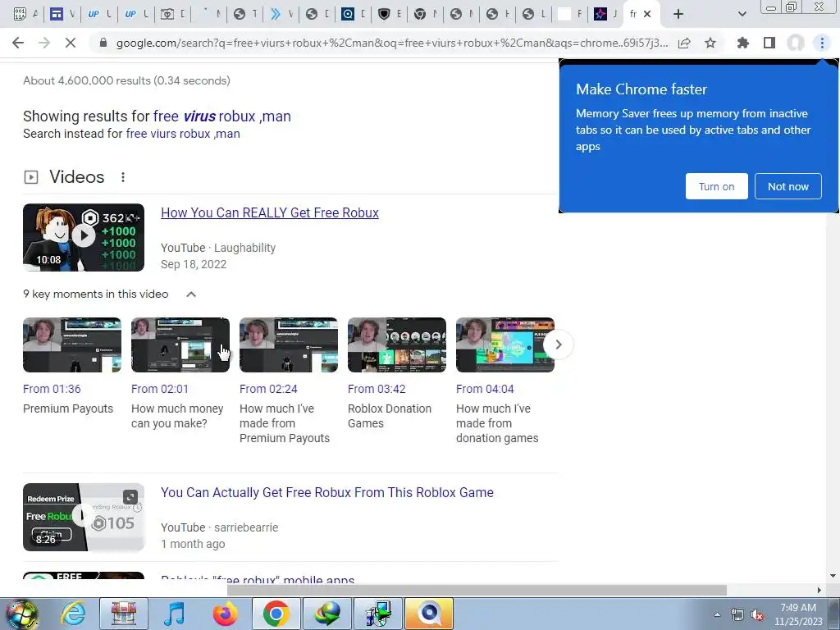Click the Videos section play icon
The image size is (840, 630).
(x=31, y=177)
